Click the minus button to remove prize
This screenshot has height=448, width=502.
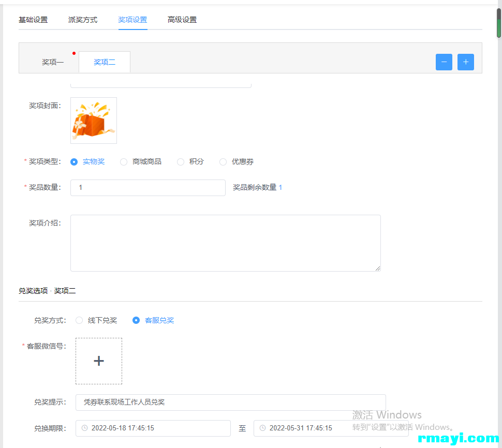coord(444,62)
